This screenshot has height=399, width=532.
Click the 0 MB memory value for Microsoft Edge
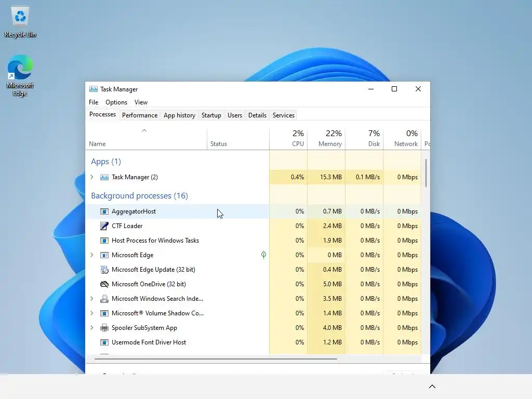335,255
